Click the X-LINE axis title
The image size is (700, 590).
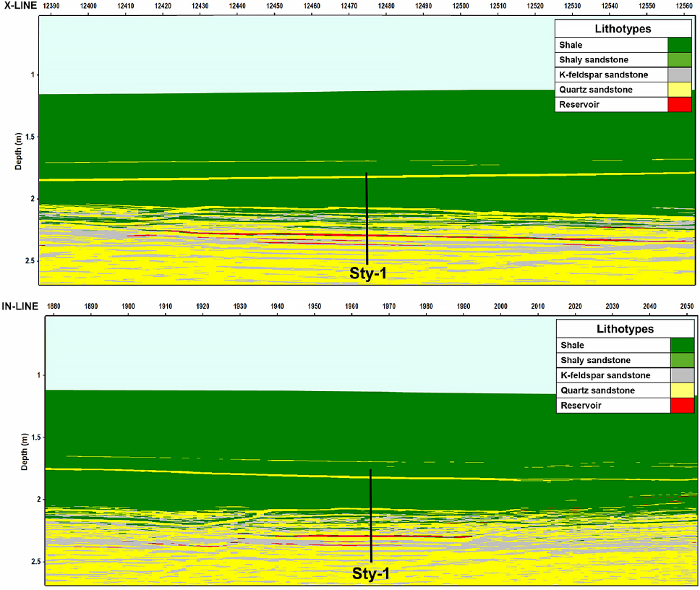[21, 5]
